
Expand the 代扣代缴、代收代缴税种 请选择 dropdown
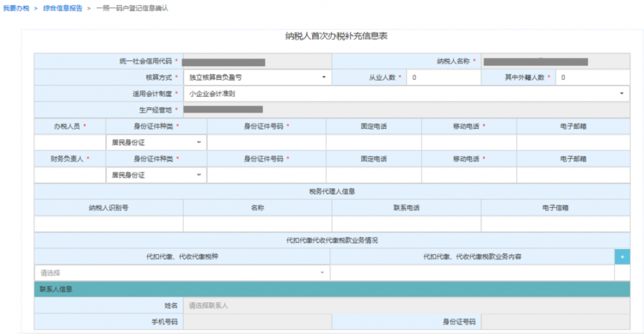coord(182,273)
